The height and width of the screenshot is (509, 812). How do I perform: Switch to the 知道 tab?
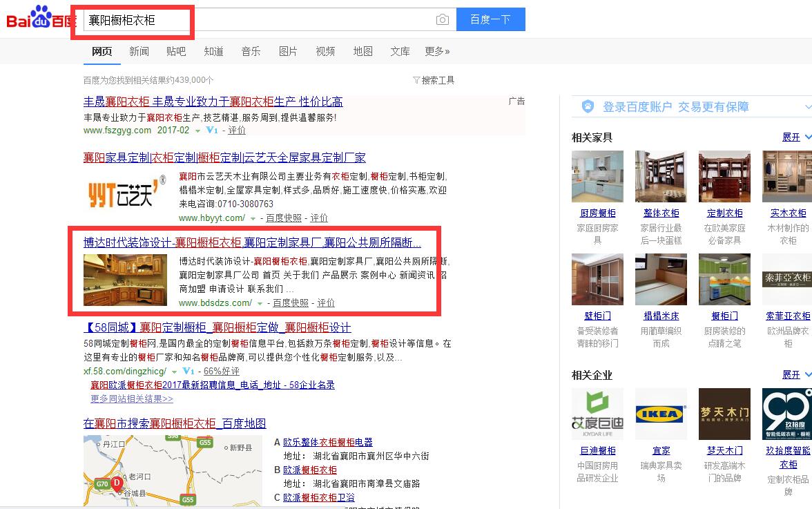coord(213,51)
